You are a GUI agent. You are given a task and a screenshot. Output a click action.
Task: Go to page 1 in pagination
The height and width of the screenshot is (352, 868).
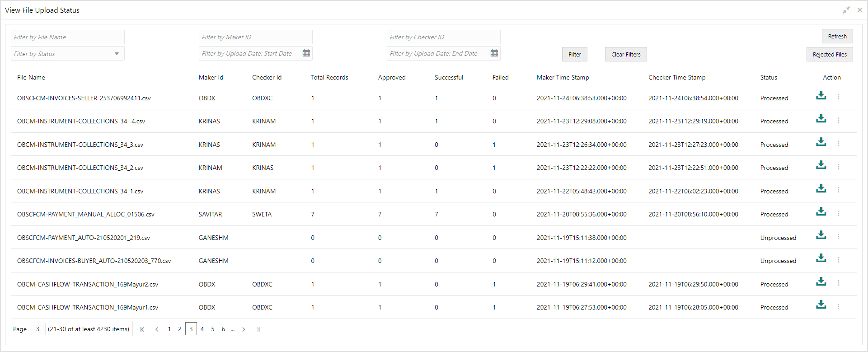coord(169,329)
